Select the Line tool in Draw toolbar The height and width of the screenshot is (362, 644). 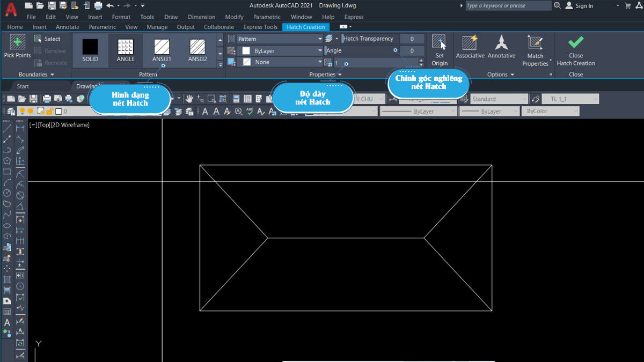tap(7, 128)
